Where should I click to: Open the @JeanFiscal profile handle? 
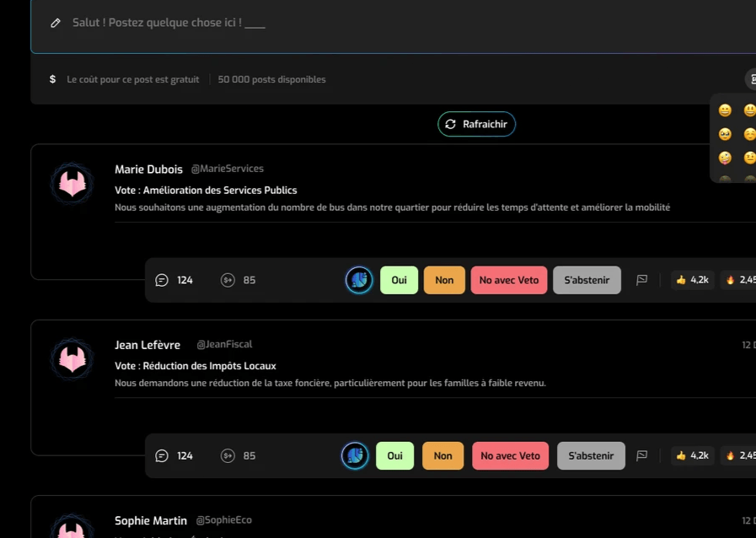224,344
